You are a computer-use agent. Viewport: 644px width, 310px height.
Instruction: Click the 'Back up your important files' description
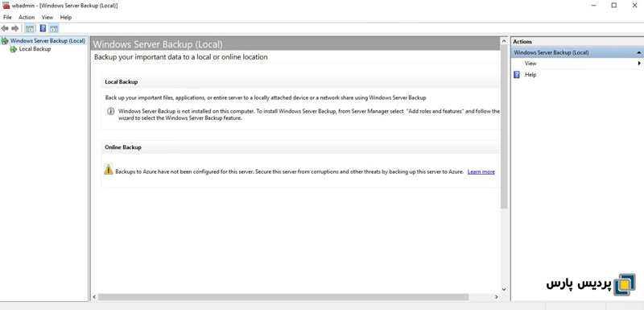click(x=266, y=97)
